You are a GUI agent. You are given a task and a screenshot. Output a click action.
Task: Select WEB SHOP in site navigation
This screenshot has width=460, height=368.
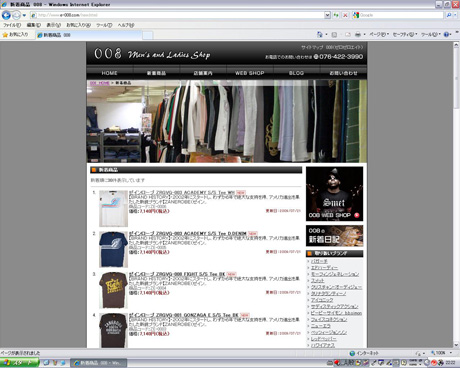coord(250,73)
